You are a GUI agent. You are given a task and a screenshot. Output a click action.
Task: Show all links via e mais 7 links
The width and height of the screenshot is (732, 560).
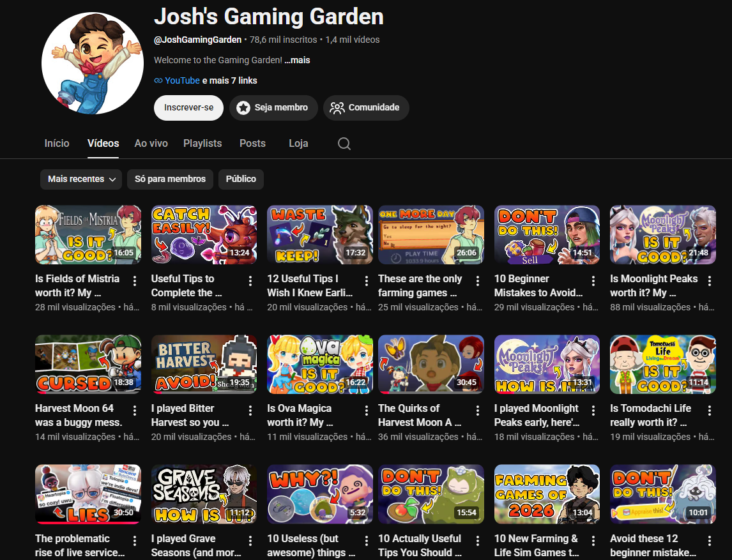coord(230,80)
